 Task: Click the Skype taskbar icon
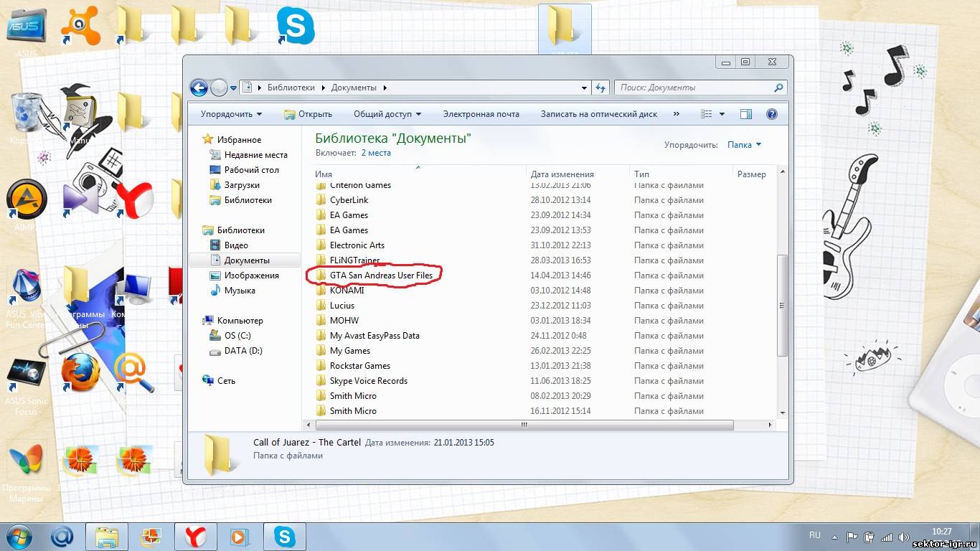(x=285, y=536)
